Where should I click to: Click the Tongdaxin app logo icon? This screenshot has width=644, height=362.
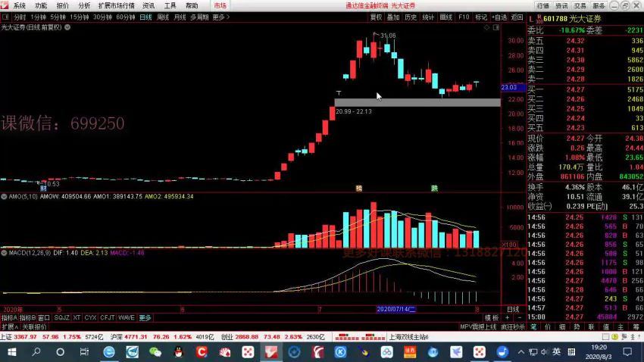tap(4, 5)
